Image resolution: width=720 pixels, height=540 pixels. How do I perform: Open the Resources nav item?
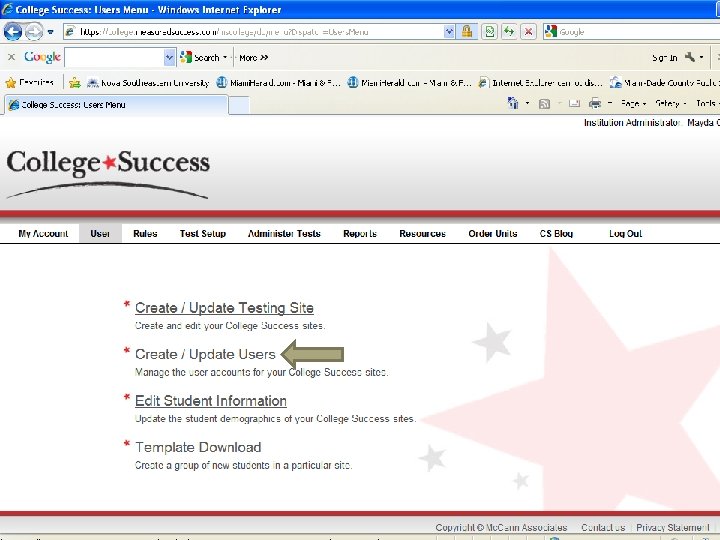tap(422, 233)
